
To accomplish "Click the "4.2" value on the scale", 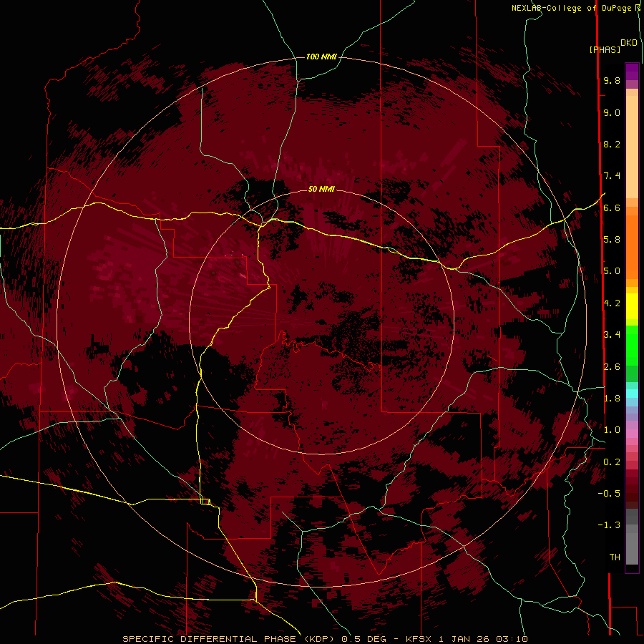I will 612,303.
